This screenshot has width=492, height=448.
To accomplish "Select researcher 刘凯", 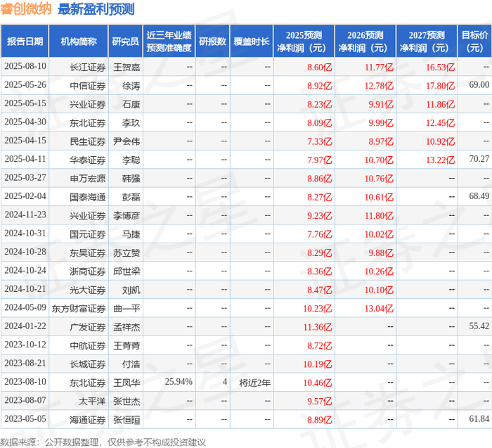I will 131,290.
